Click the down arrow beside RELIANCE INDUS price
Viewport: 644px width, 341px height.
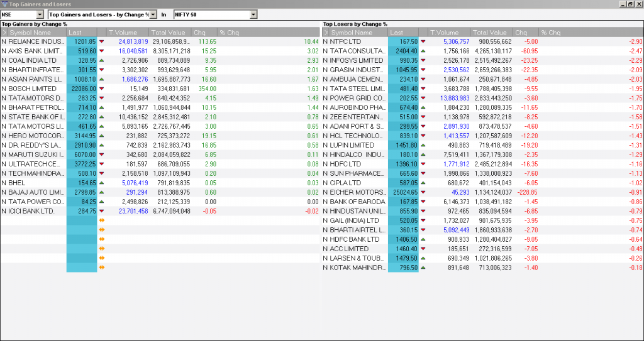[x=102, y=41]
